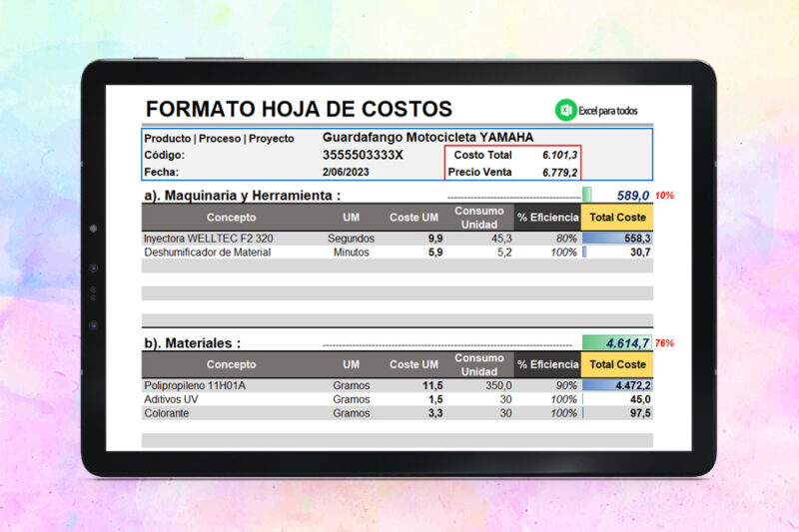799x532 pixels.
Task: Click the Coste UM value 3,3
Action: (x=435, y=413)
